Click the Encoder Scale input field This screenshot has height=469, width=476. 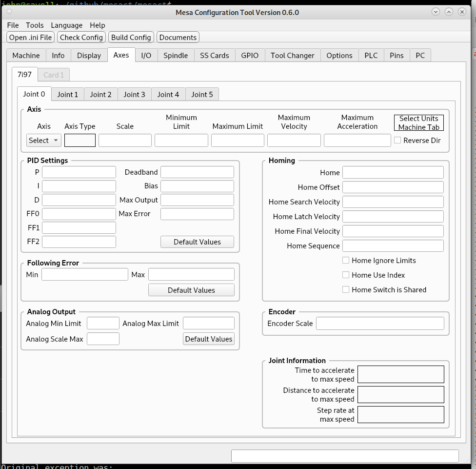click(380, 323)
